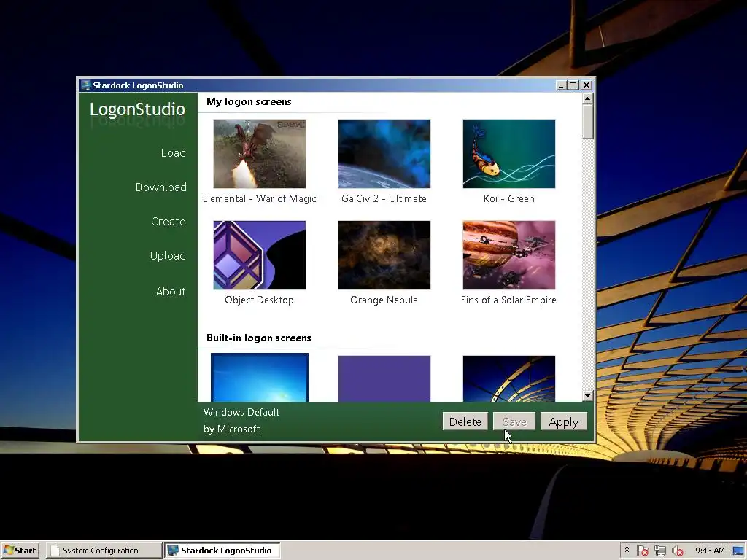This screenshot has width=747, height=560.
Task: Click the 'Windows Default' name text
Action: click(x=241, y=413)
